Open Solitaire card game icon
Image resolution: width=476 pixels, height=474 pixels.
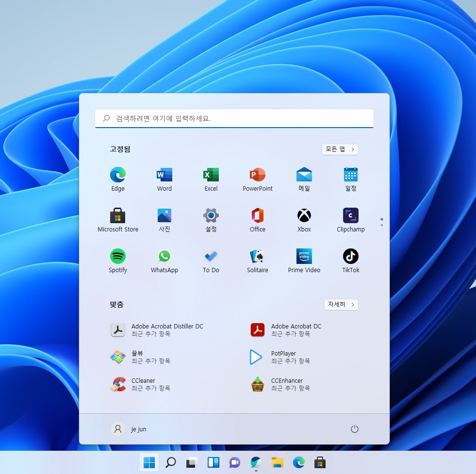tap(258, 261)
